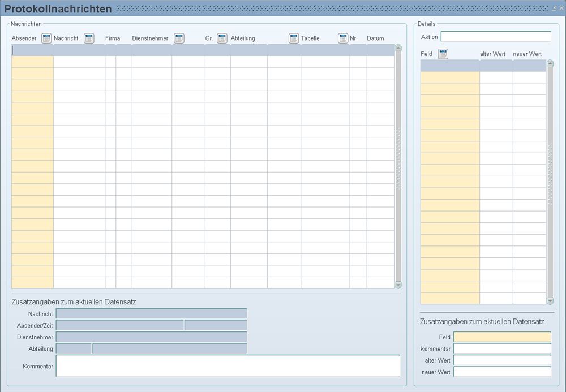Open the Gr. lookup list icon
Screen dimensions: 566x392
(222, 38)
